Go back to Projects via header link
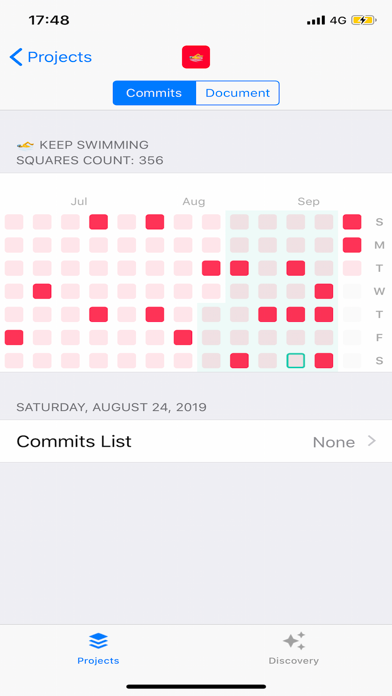 (59, 57)
